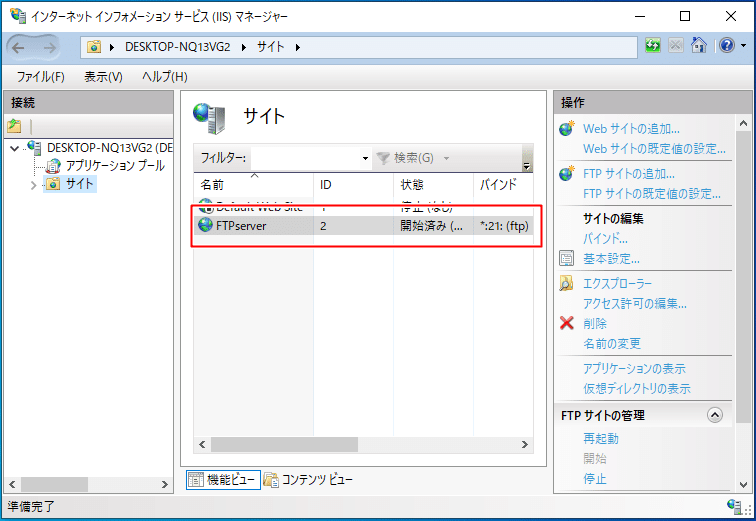Open アクセス許可の編集...
The image size is (756, 521).
(635, 304)
